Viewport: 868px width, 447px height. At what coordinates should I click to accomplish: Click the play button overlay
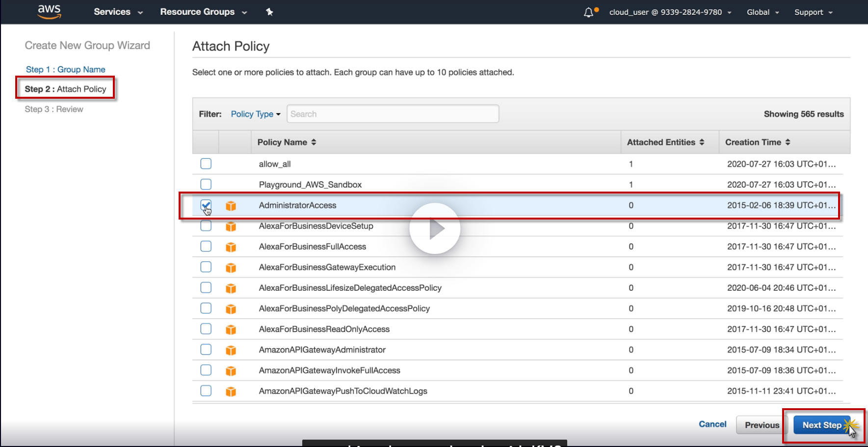435,228
